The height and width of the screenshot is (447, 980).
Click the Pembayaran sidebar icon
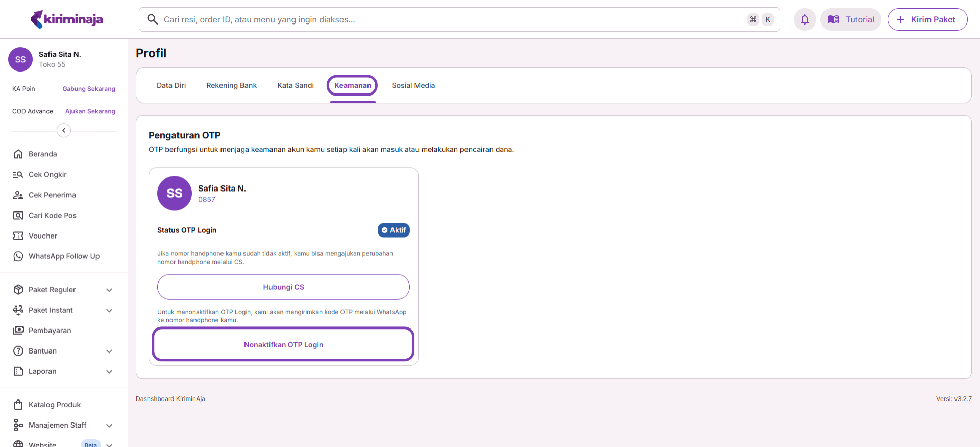18,331
